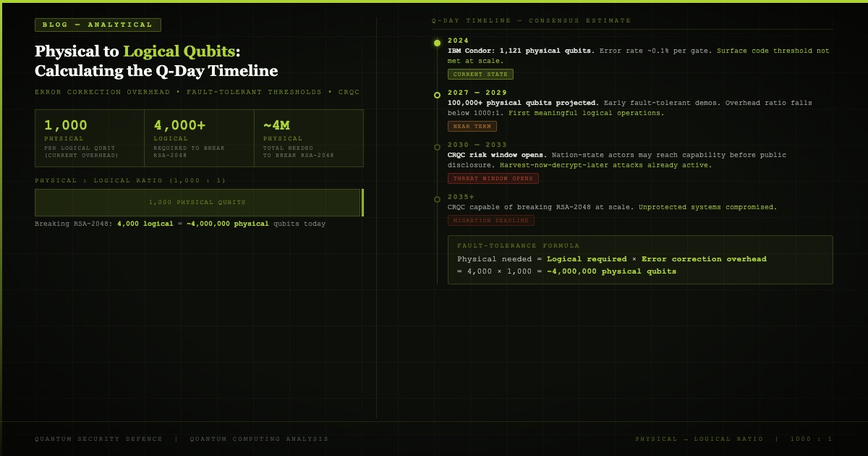Select the 2027 — 2029 timeline marker dot
The height and width of the screenshot is (456, 868).
point(437,95)
